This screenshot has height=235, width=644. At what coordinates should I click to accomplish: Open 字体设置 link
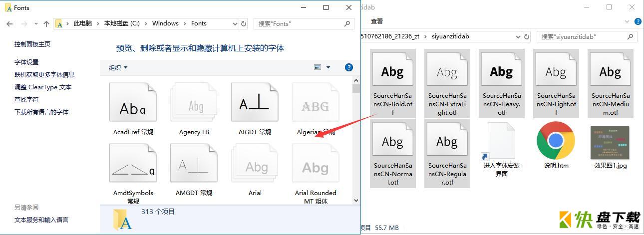point(26,62)
